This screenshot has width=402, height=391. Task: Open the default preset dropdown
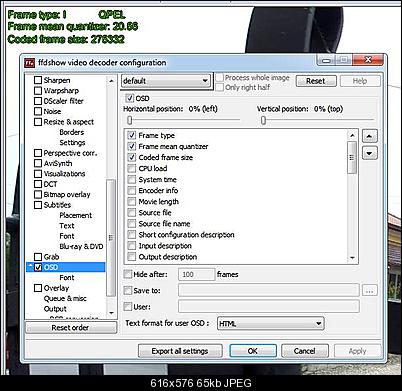pyautogui.click(x=166, y=81)
